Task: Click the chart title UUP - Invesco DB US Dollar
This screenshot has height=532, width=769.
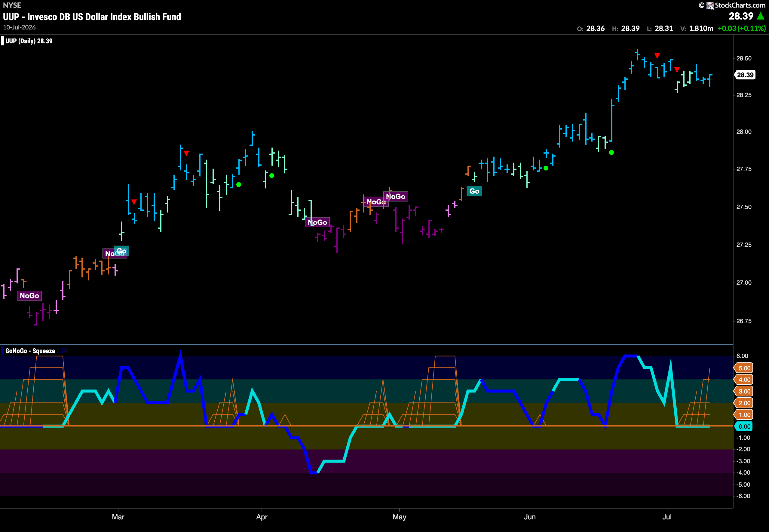Action: (92, 17)
